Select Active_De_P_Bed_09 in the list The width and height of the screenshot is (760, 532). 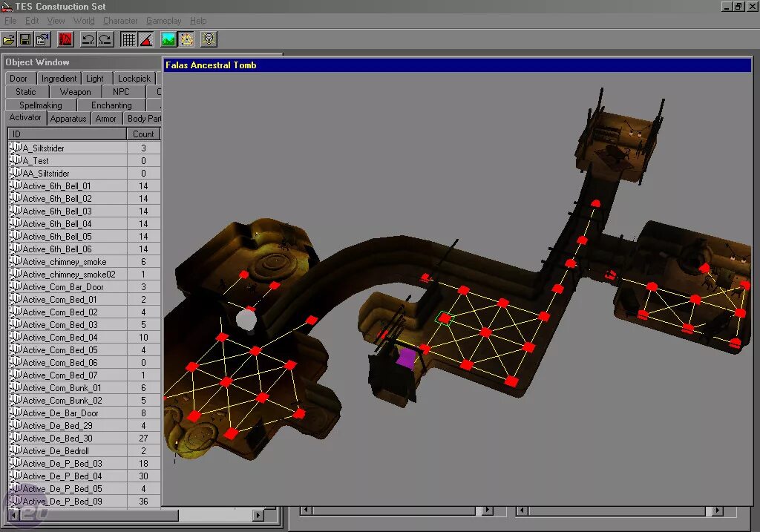85,501
